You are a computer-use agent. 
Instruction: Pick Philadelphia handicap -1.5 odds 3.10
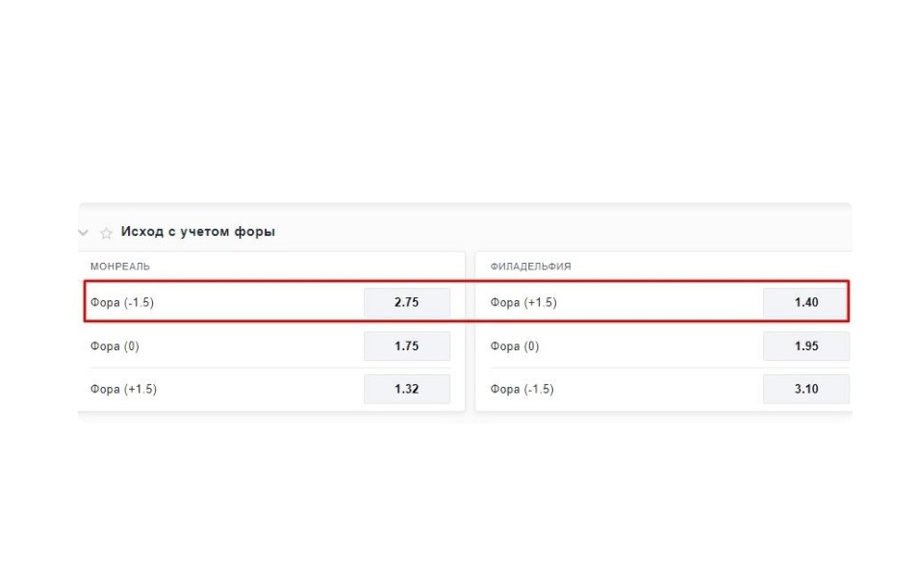point(806,389)
